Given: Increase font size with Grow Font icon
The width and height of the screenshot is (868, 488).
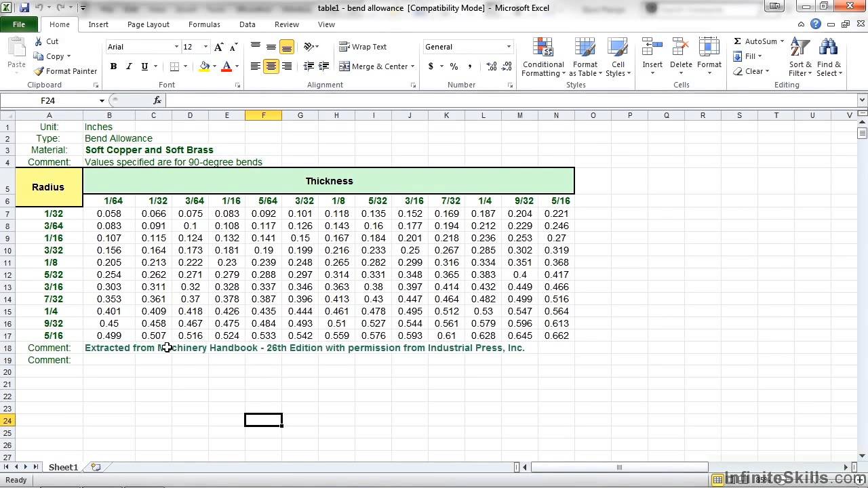Looking at the screenshot, I should tap(218, 47).
